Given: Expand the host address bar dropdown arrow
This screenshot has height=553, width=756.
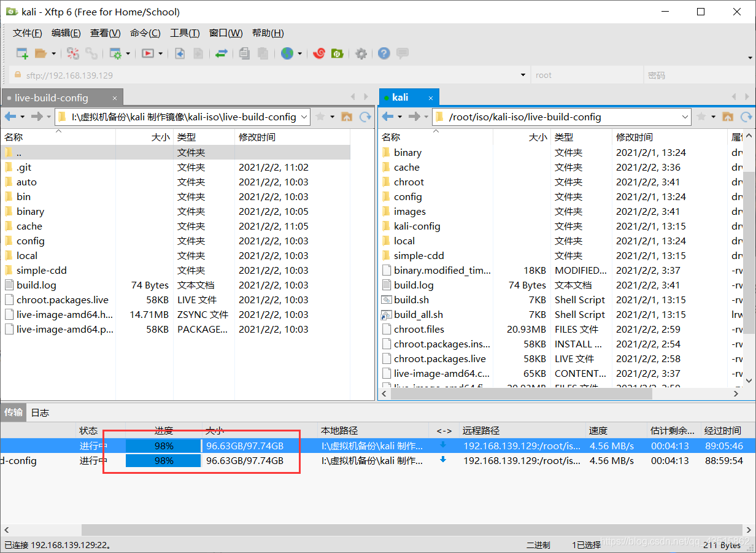Looking at the screenshot, I should (x=523, y=75).
